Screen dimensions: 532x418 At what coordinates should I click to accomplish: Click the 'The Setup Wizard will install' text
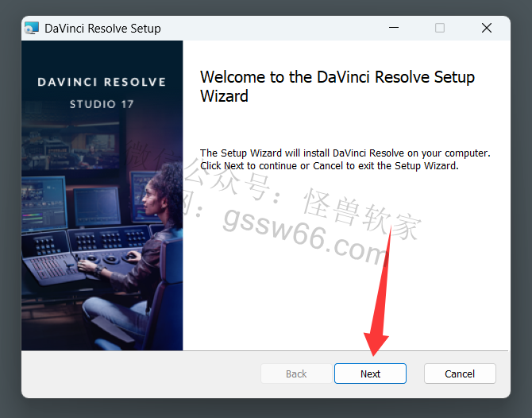345,153
